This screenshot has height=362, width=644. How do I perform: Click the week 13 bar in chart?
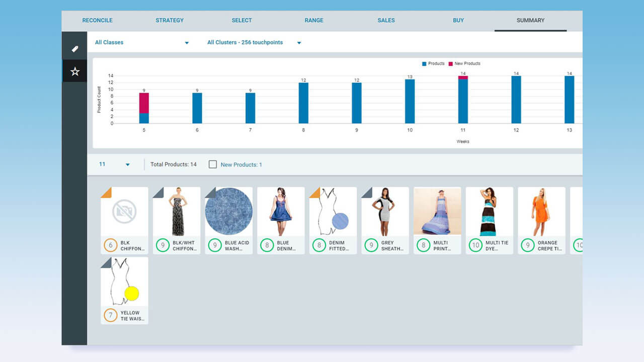click(570, 100)
